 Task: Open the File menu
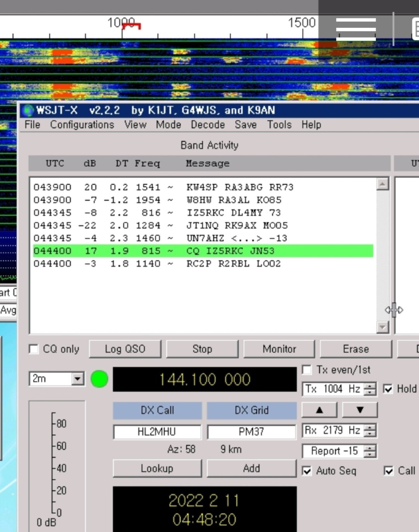(x=32, y=124)
